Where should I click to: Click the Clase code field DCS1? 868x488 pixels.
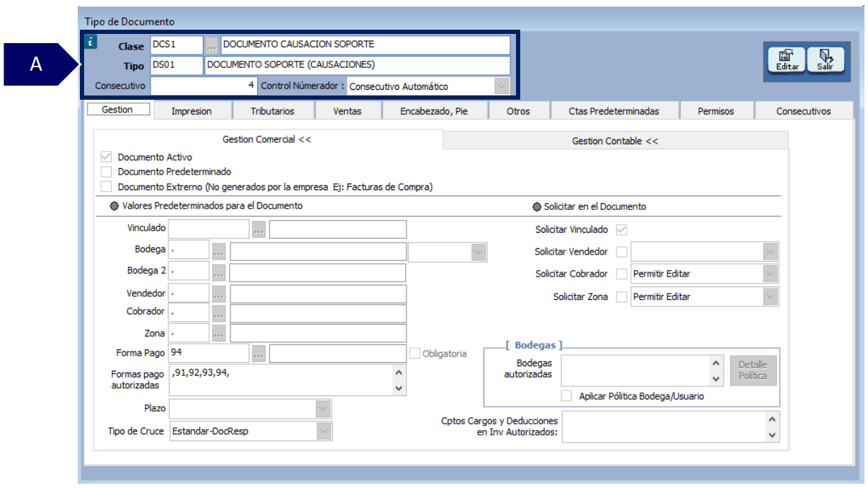click(177, 45)
